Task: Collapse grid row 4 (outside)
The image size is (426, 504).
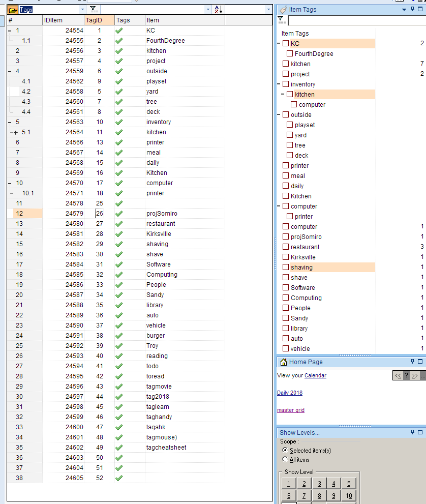Action: tap(10, 71)
